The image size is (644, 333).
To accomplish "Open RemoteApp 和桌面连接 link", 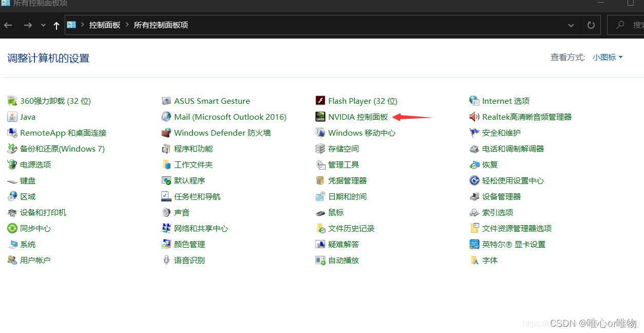I will point(63,133).
